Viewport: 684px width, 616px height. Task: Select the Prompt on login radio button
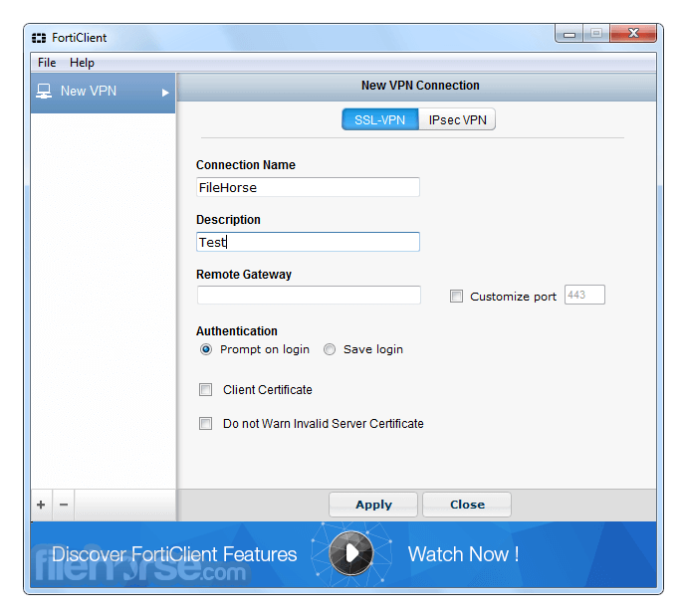[x=206, y=349]
